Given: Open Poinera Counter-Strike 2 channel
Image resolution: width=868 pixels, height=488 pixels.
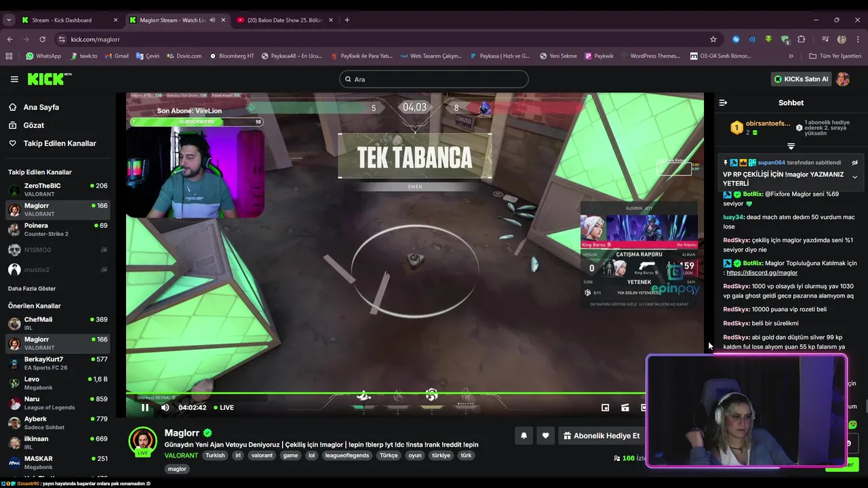Looking at the screenshot, I should click(57, 230).
